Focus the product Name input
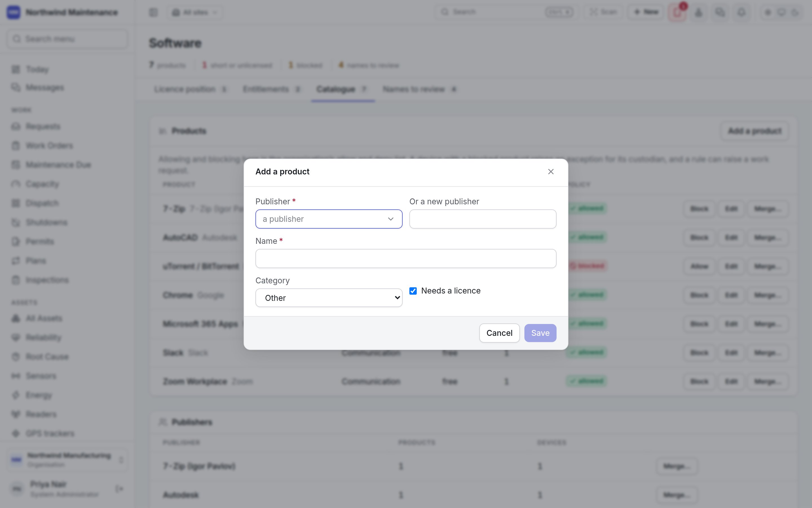The image size is (812, 508). [406, 258]
